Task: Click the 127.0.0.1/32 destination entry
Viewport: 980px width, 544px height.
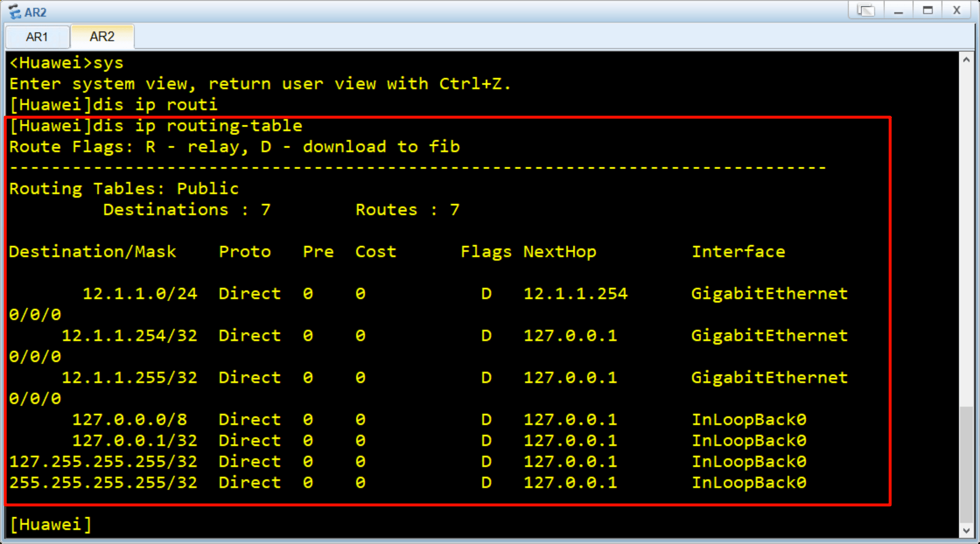Action: 135,441
